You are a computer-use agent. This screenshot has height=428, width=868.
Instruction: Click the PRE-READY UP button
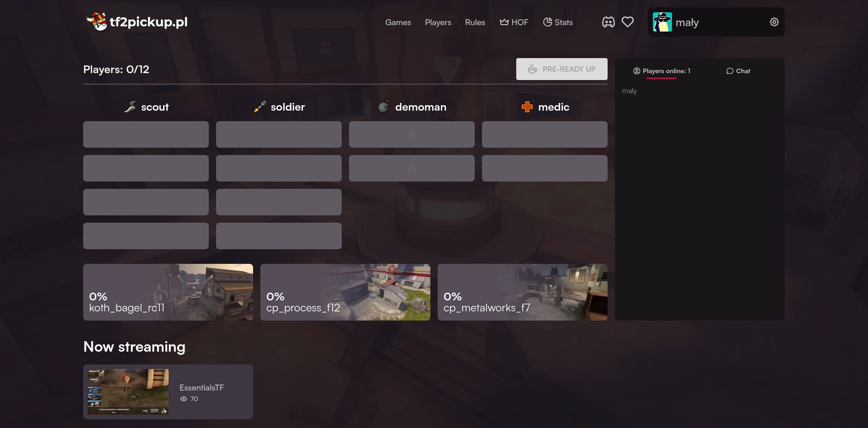[x=561, y=69]
